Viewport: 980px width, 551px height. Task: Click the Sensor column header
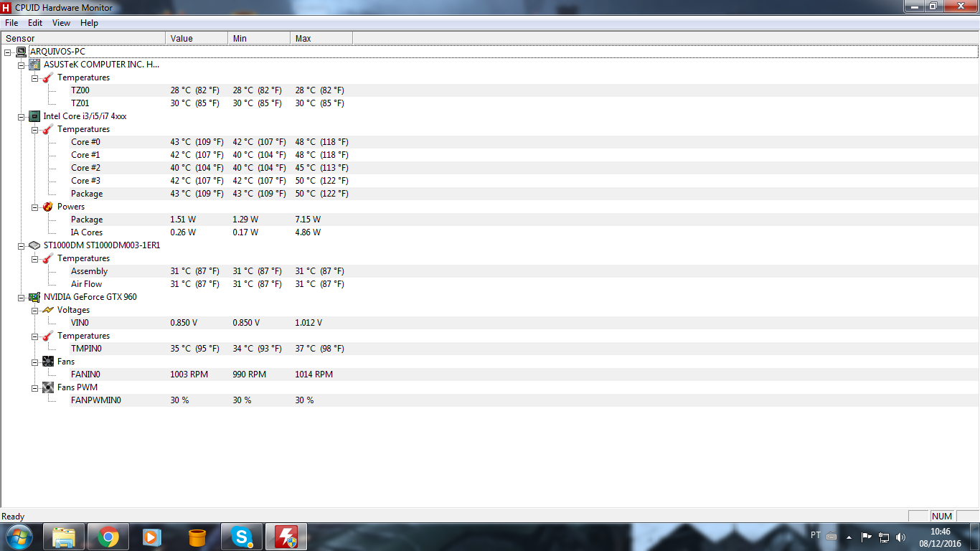[83, 38]
